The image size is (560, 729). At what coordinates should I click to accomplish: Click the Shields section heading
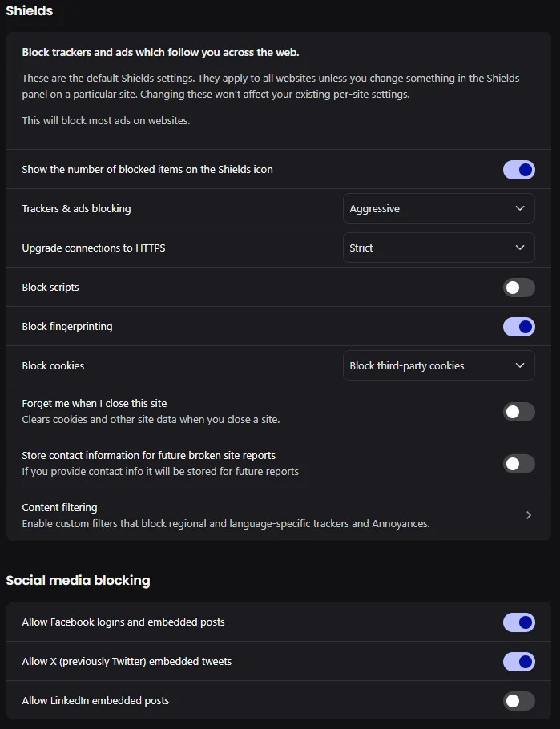pos(30,11)
